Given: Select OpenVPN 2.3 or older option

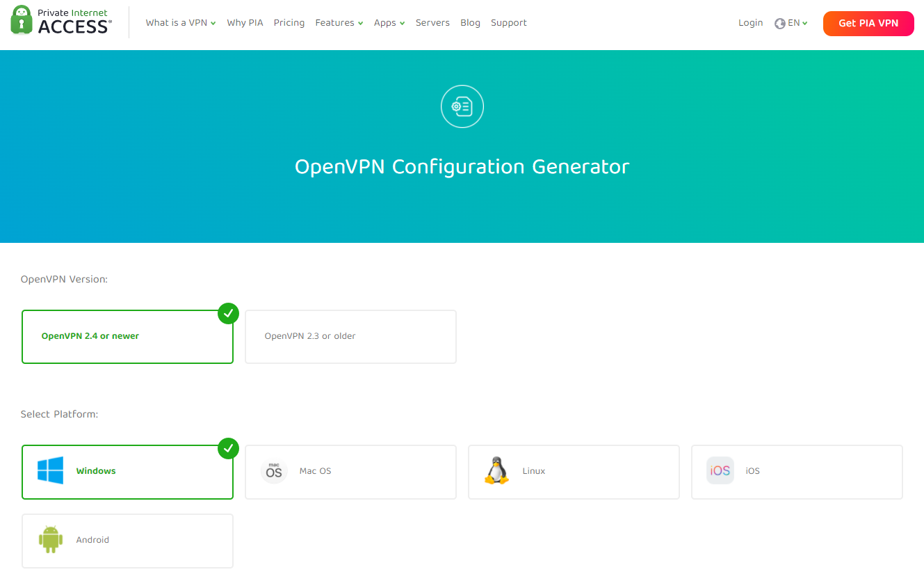Looking at the screenshot, I should pos(350,337).
